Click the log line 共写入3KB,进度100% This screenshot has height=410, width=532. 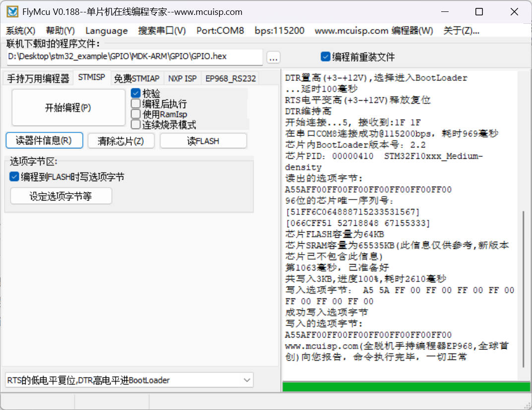[x=365, y=279]
